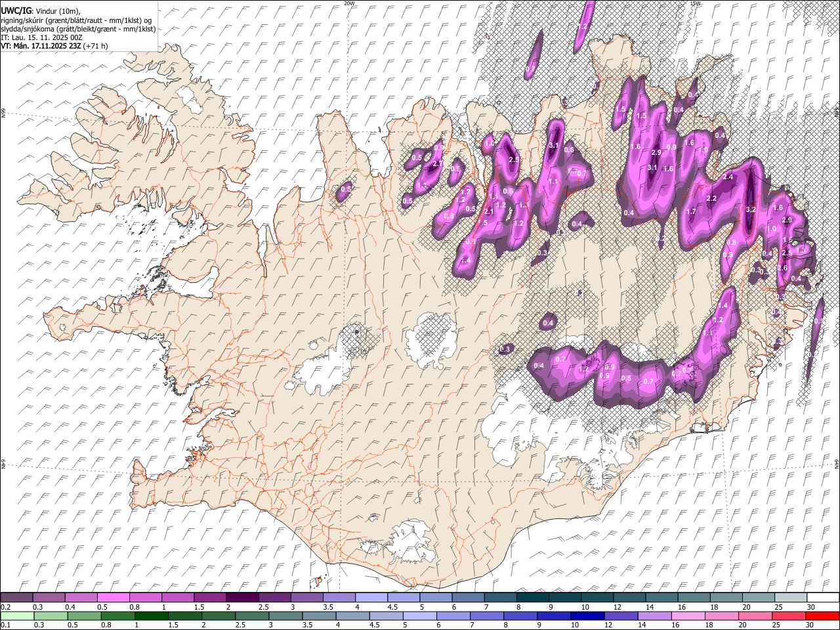Click the 64N latitude label on right edge
The image size is (840, 630).
click(837, 463)
